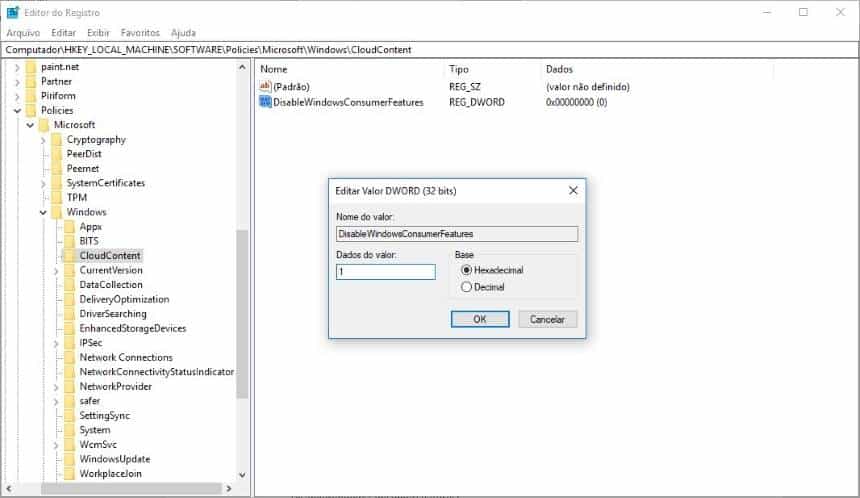Select the Decimal base option
Screen dimensions: 860x498
click(x=466, y=287)
